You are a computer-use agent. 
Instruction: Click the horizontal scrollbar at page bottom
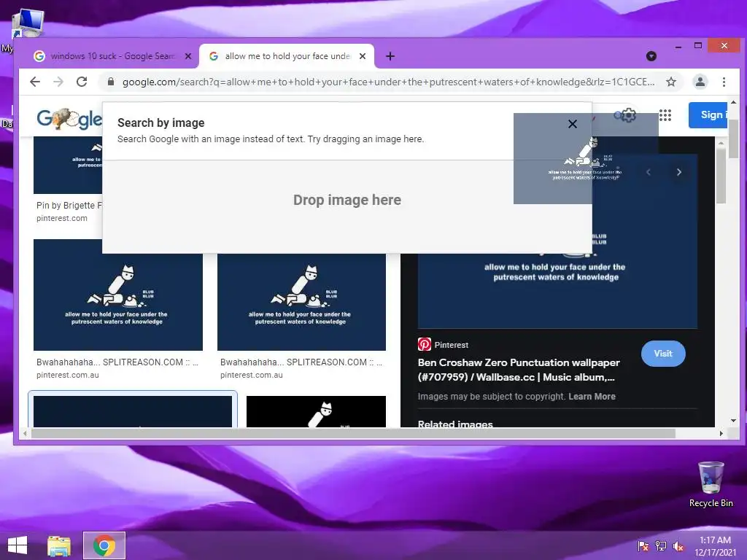[x=353, y=433]
